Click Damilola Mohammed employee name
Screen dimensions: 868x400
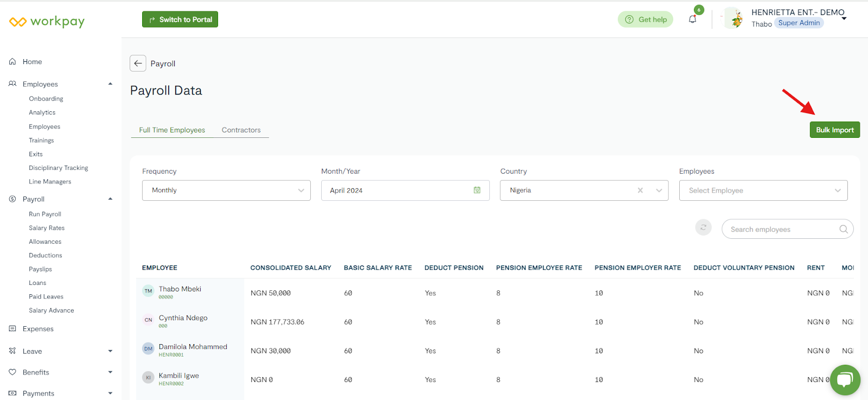coord(193,347)
